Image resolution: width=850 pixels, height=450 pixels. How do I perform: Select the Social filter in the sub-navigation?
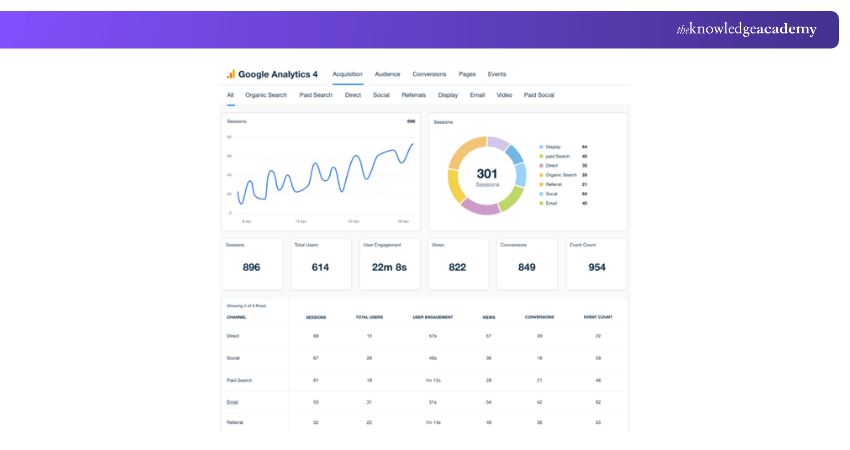click(382, 95)
